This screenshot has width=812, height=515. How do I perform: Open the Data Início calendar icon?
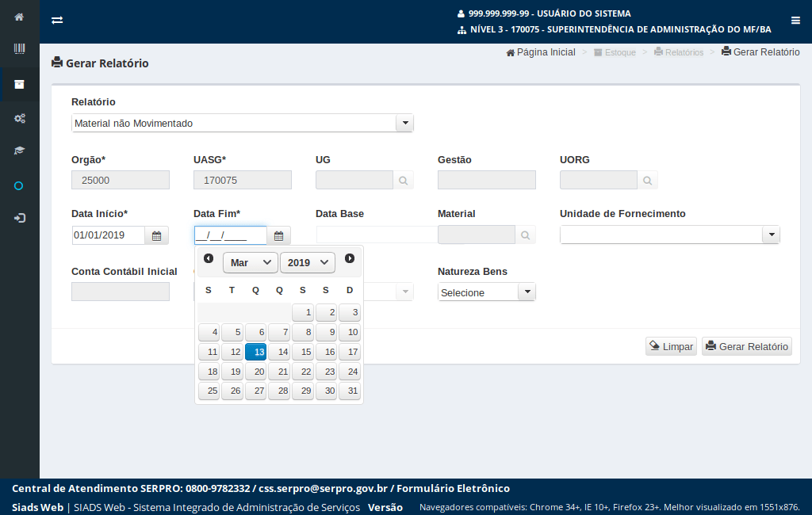click(156, 235)
